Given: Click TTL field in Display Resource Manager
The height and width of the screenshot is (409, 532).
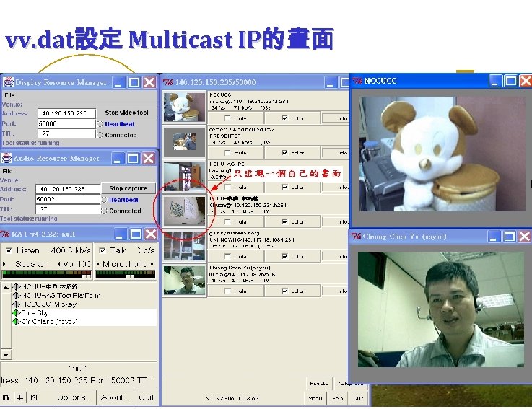Looking at the screenshot, I should tap(66, 133).
